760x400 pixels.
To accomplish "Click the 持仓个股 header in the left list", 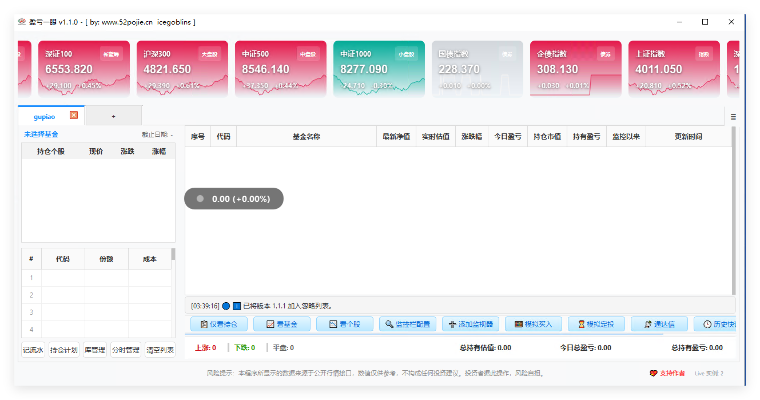I will tap(50, 151).
